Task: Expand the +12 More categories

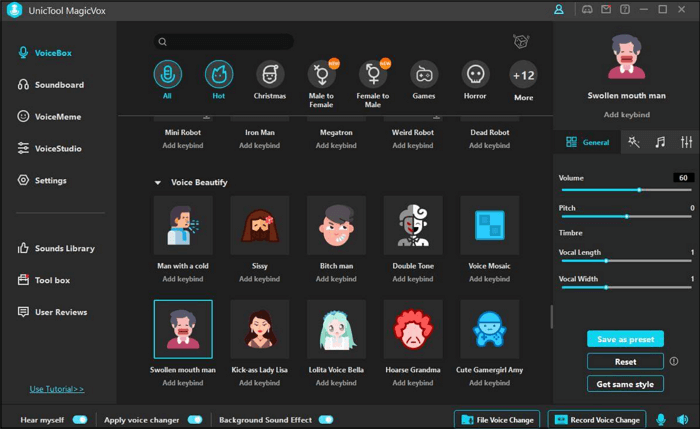Action: pos(523,74)
